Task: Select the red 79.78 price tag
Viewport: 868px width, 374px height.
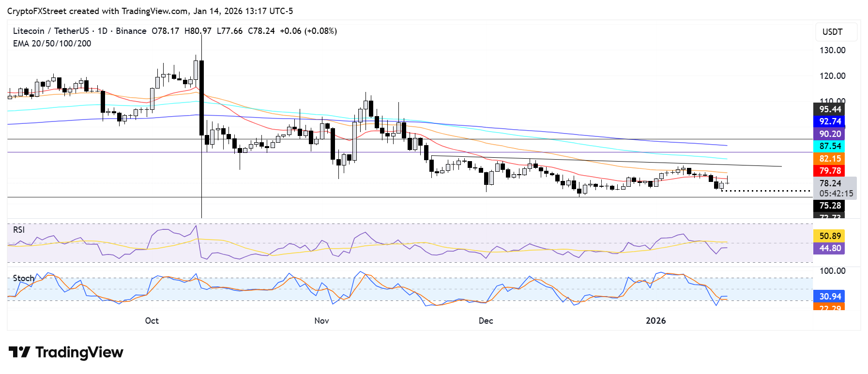Action: (x=830, y=171)
